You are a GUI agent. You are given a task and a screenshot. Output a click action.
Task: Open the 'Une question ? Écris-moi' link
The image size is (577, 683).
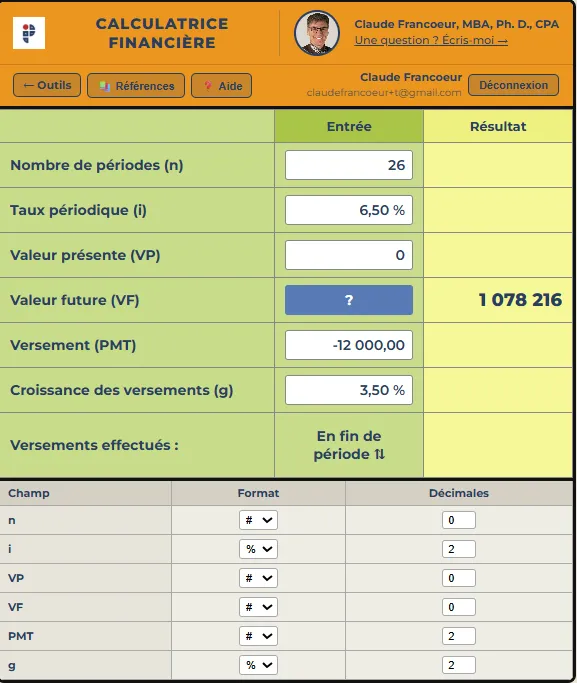431,41
